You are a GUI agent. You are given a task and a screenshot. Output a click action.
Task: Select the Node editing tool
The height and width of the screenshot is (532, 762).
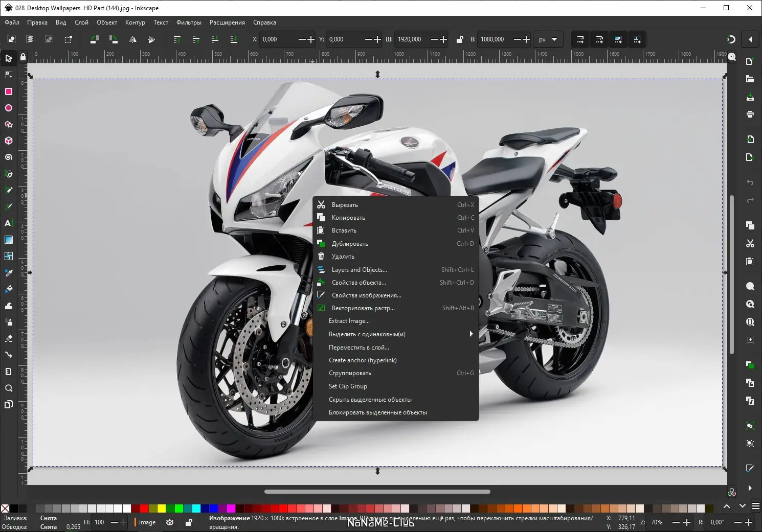click(x=9, y=75)
